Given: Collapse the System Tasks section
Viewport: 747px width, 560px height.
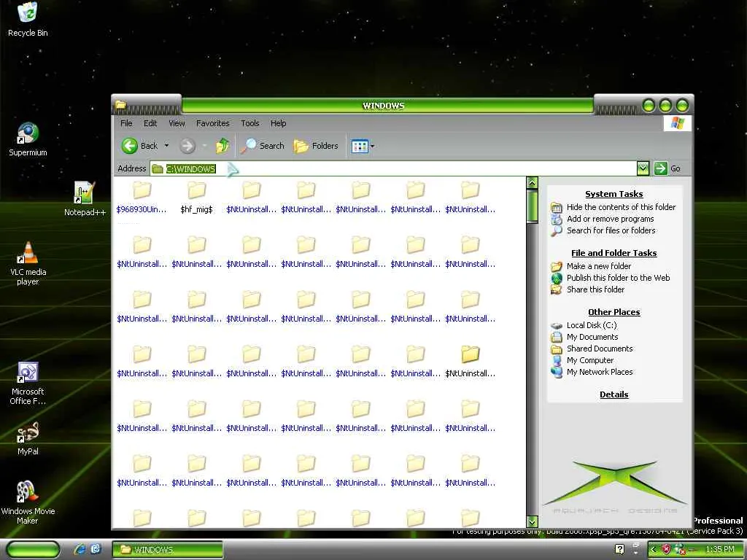Looking at the screenshot, I should click(x=614, y=194).
